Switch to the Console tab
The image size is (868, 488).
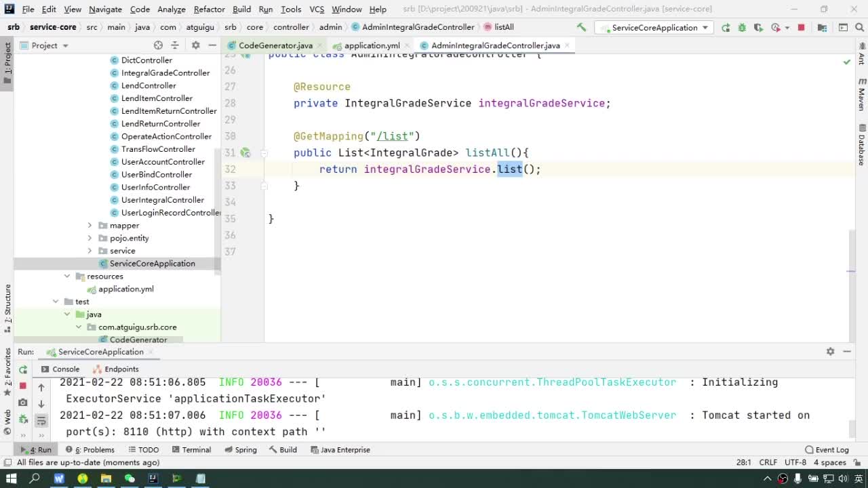60,369
